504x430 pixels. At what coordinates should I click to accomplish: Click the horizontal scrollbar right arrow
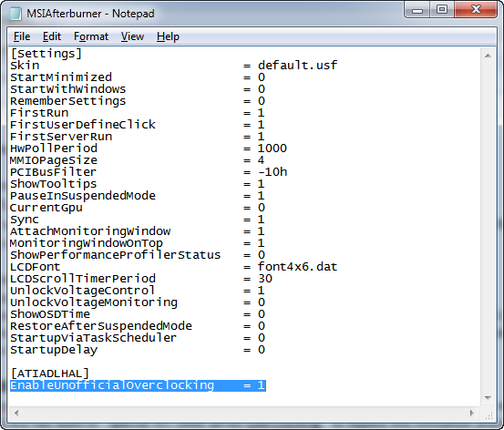(x=471, y=413)
